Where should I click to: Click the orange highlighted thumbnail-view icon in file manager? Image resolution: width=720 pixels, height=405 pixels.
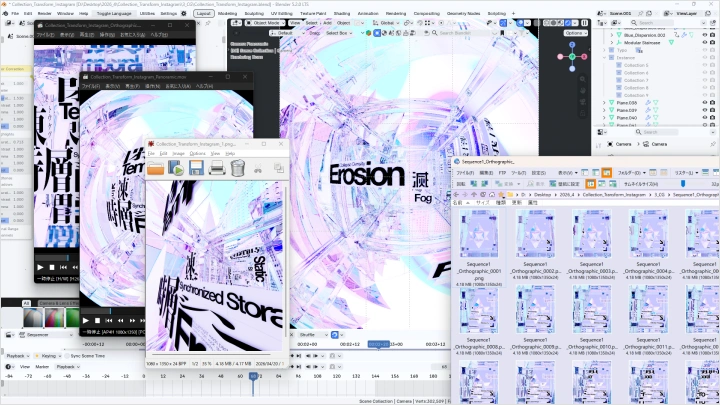(x=591, y=184)
